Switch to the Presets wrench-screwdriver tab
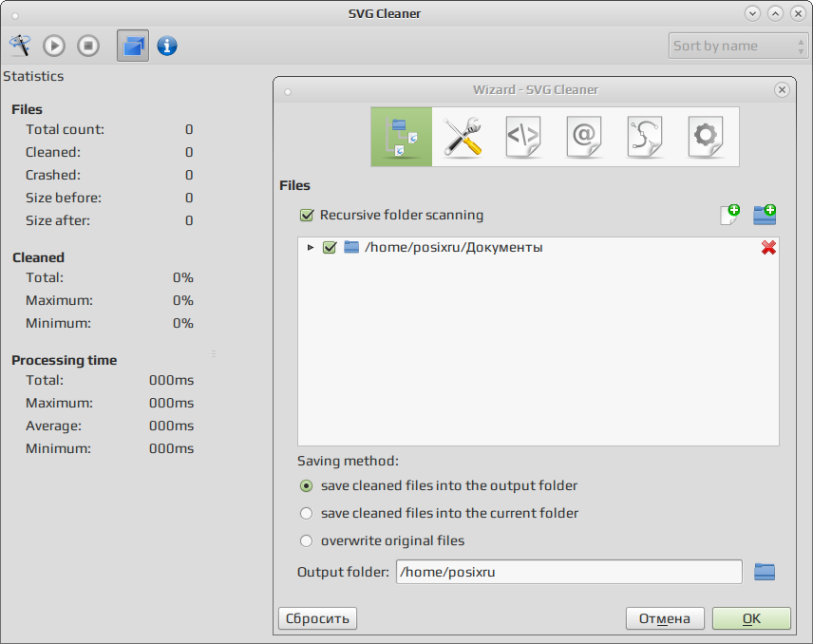The height and width of the screenshot is (644, 813). [x=462, y=137]
